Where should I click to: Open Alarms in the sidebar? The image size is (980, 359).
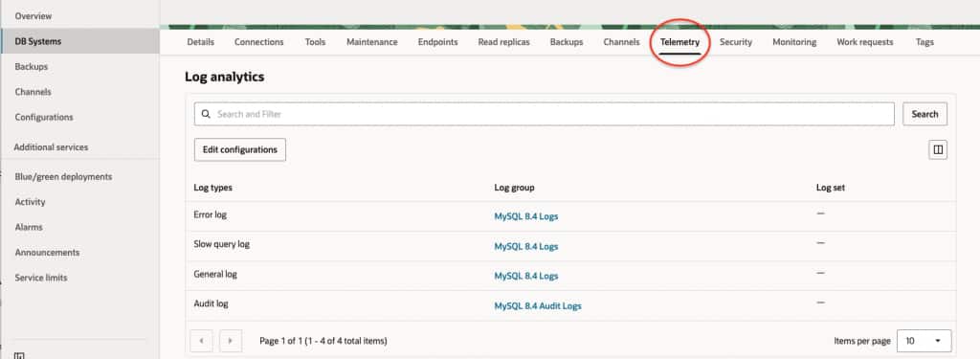click(x=29, y=227)
